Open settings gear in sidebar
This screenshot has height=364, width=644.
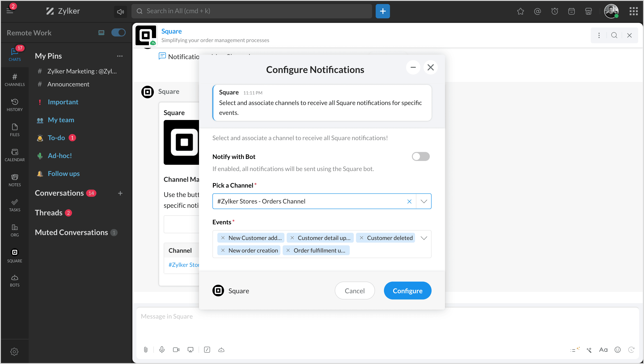[14, 351]
